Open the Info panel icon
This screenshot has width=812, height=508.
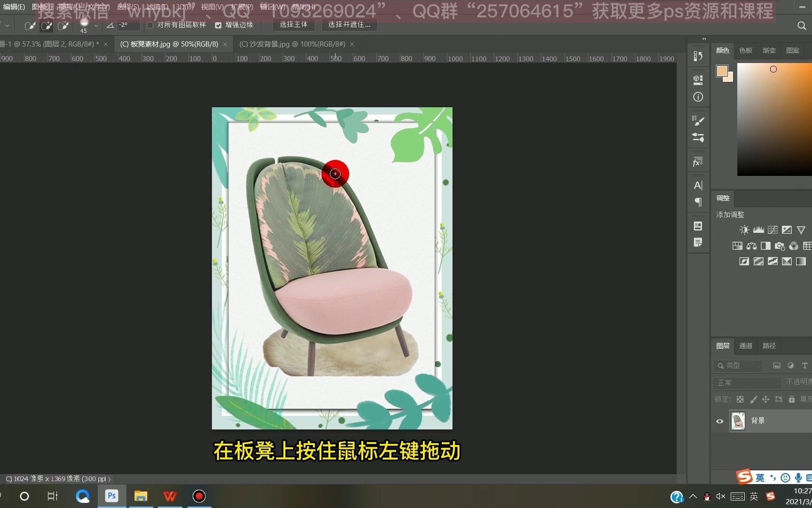coord(698,97)
